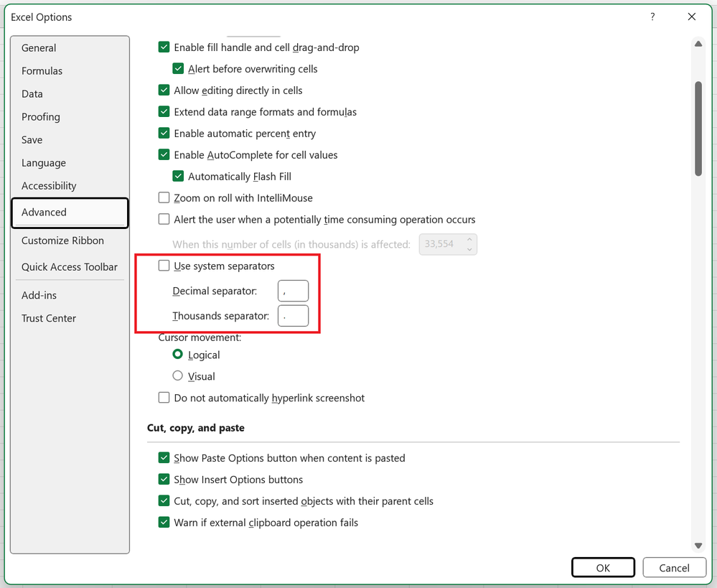Check Use system separators
717x588 pixels.
[x=164, y=266]
